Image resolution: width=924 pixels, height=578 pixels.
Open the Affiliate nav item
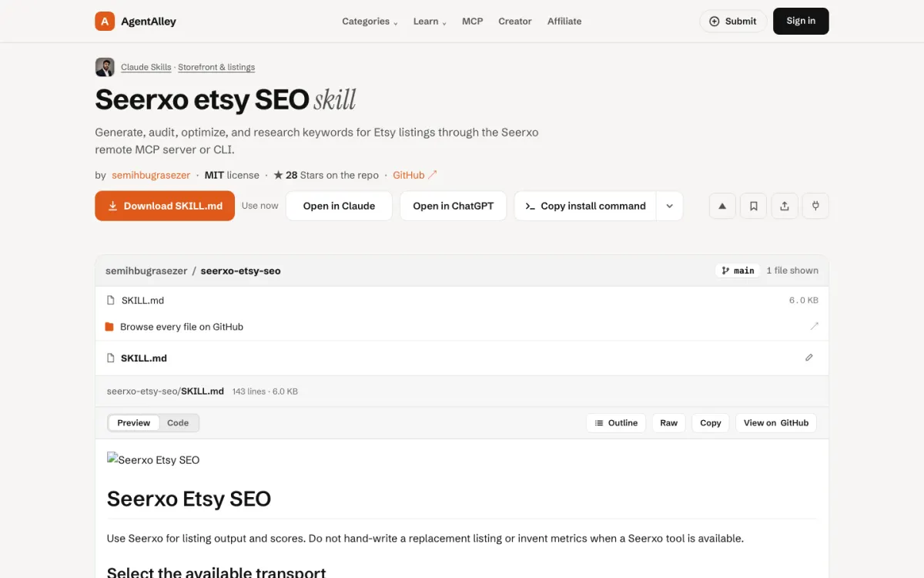[564, 22]
